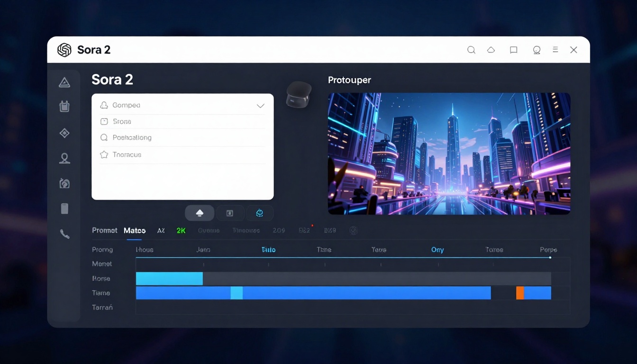Select the Poehcationg list entry
The width and height of the screenshot is (637, 364).
[x=182, y=137]
